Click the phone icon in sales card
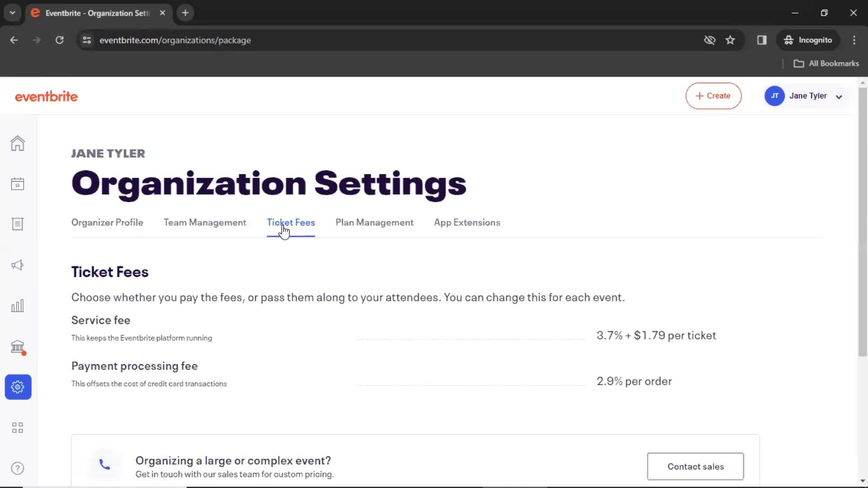Image resolution: width=868 pixels, height=488 pixels. pos(104,465)
